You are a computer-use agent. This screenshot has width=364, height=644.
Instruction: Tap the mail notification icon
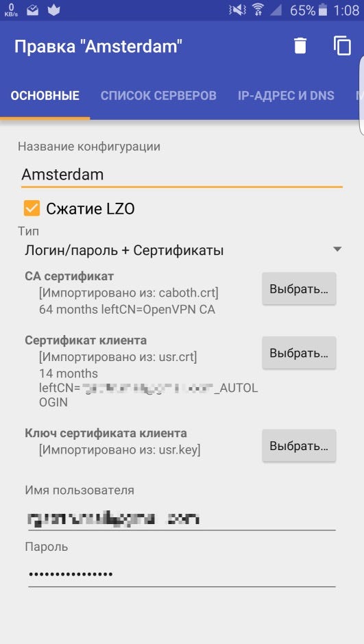pyautogui.click(x=32, y=10)
